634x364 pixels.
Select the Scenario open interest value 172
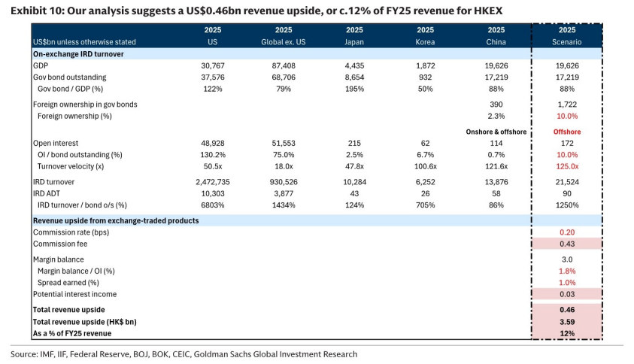click(567, 143)
